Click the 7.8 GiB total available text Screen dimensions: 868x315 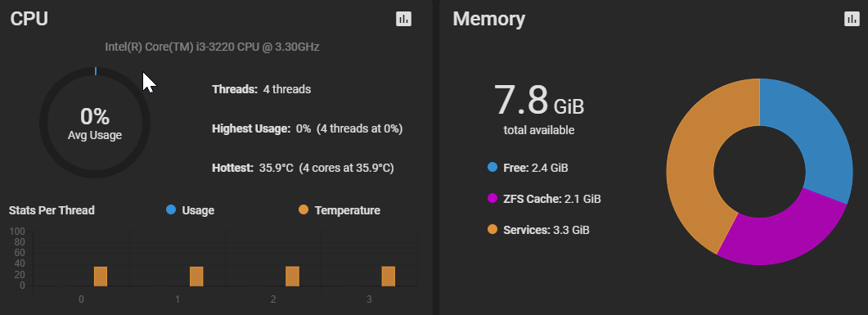pyautogui.click(x=538, y=109)
